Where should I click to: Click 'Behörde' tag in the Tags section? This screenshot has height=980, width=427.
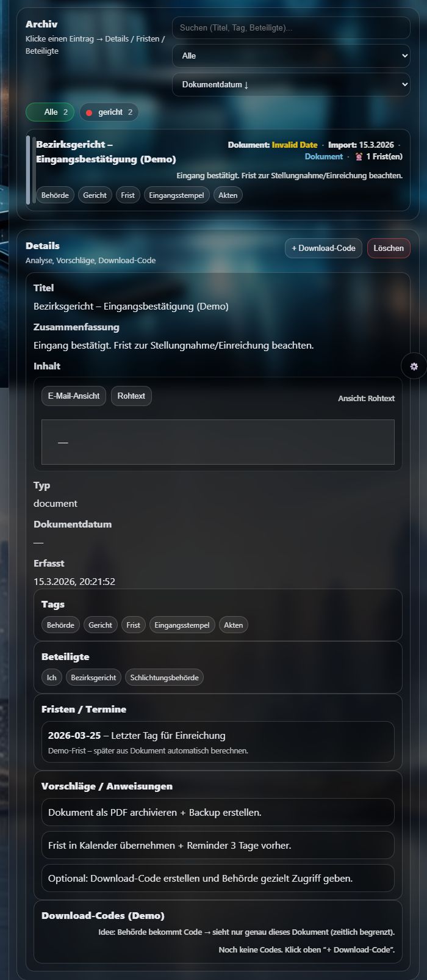coord(61,625)
